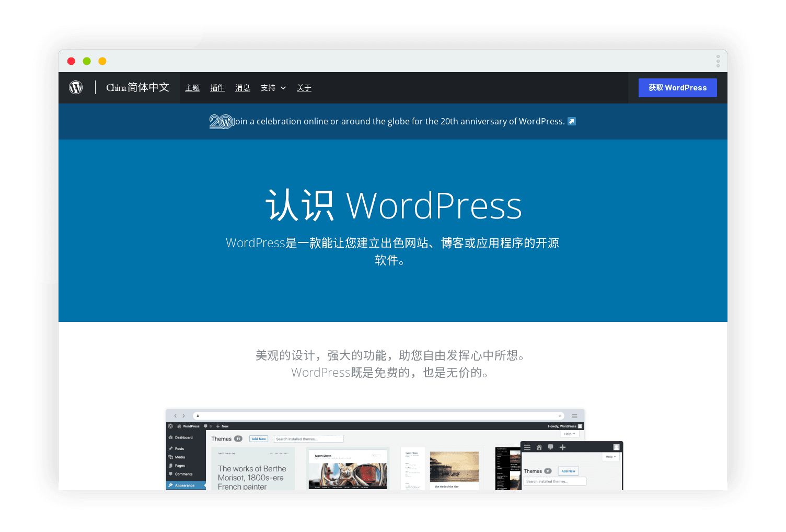The width and height of the screenshot is (786, 532).
Task: Open the 支持 (Support) menu item
Action: (268, 88)
